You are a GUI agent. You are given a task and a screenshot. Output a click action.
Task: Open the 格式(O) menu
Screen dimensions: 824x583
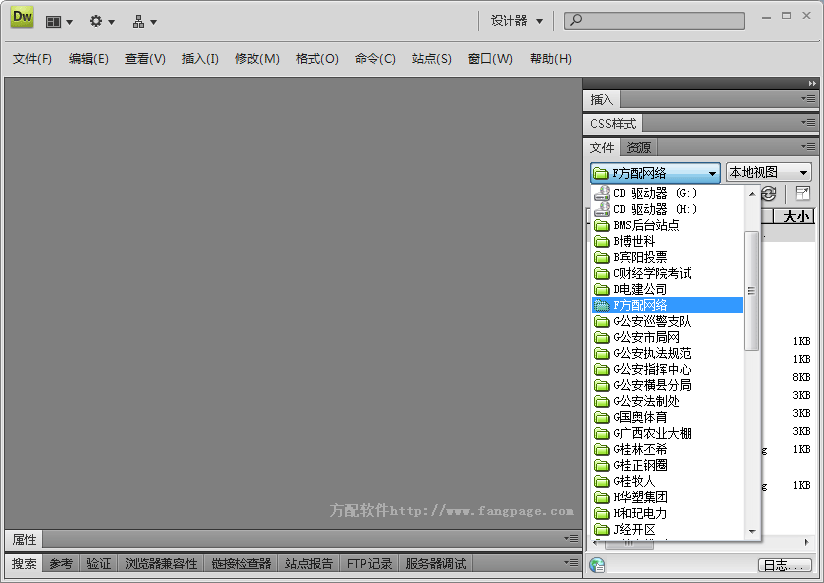pos(317,59)
